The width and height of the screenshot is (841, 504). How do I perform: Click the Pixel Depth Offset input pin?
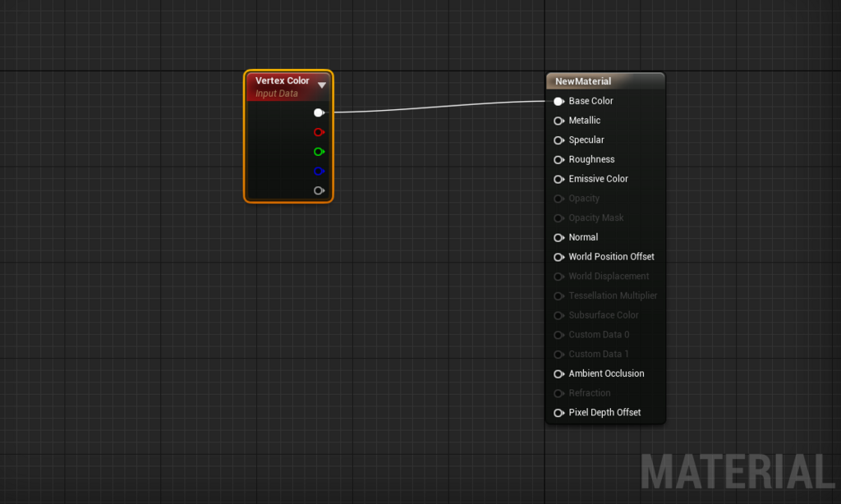pos(558,413)
